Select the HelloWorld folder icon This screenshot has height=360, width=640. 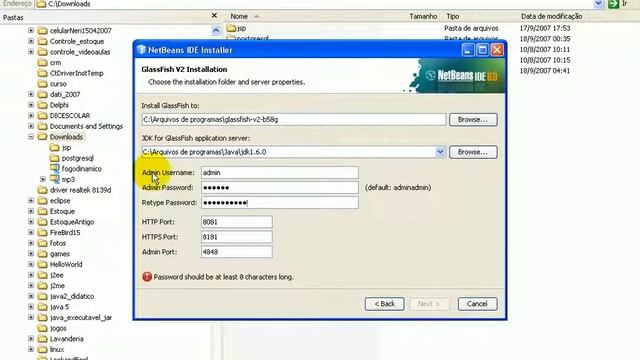pyautogui.click(x=42, y=264)
